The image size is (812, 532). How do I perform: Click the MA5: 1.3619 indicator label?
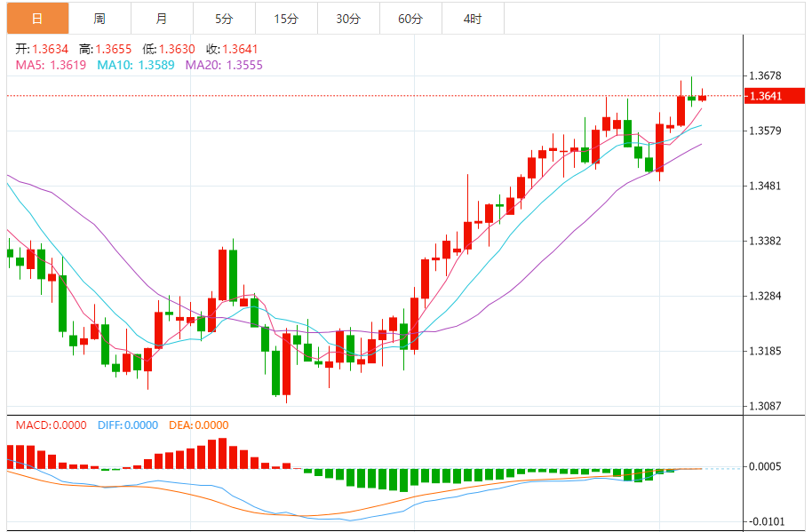(x=51, y=65)
